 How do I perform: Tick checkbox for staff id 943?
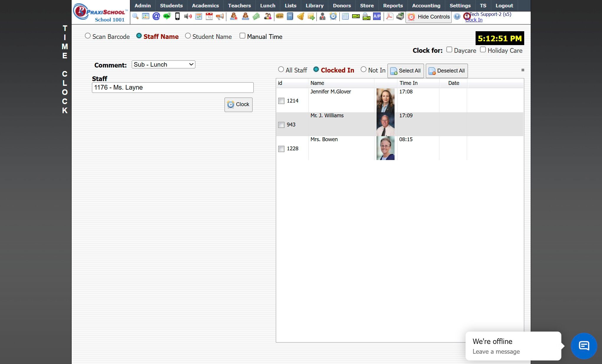point(281,125)
